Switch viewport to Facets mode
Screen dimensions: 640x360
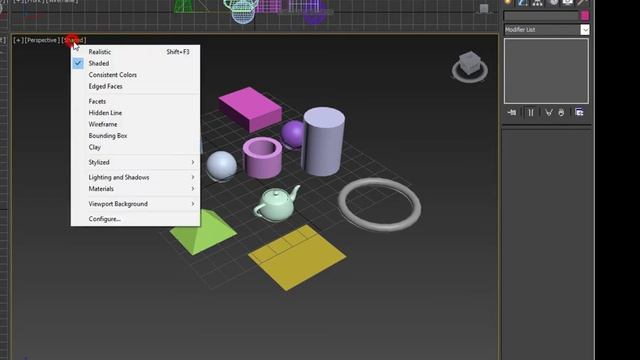pyautogui.click(x=135, y=101)
